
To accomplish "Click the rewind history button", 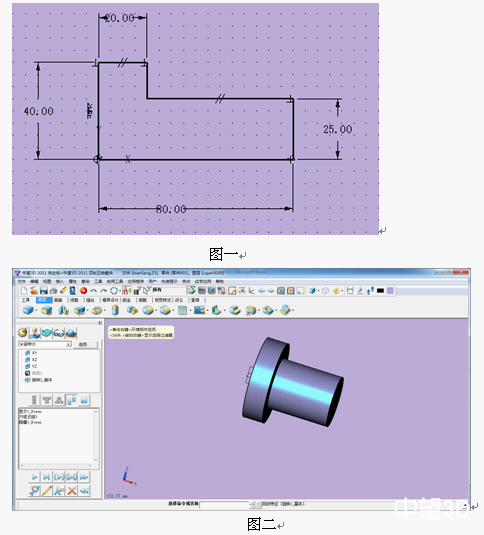I will pyautogui.click(x=84, y=491).
